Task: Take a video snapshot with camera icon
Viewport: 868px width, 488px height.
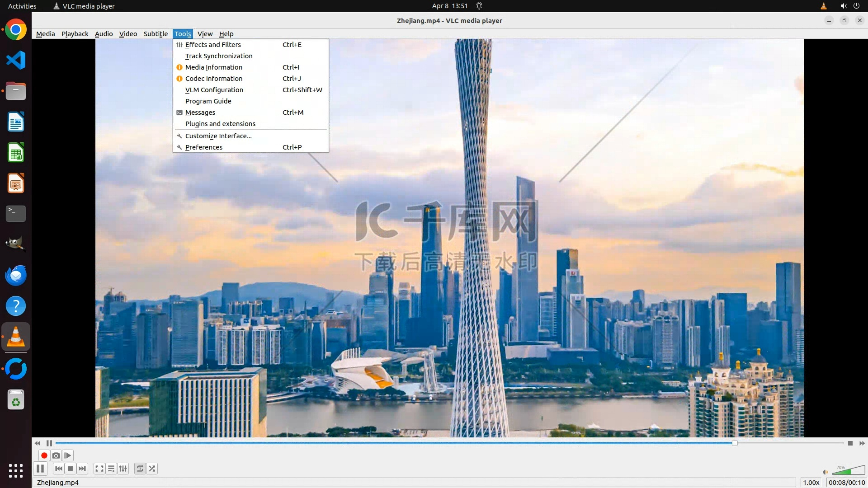Action: tap(56, 455)
